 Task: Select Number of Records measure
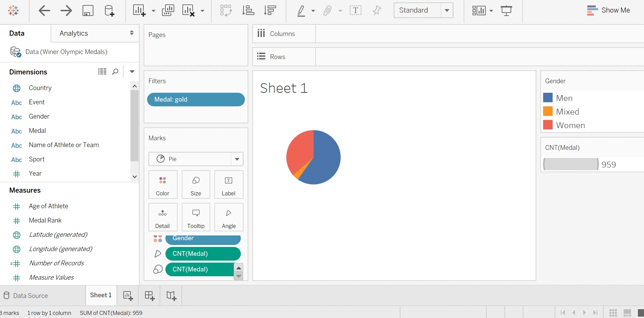point(56,263)
